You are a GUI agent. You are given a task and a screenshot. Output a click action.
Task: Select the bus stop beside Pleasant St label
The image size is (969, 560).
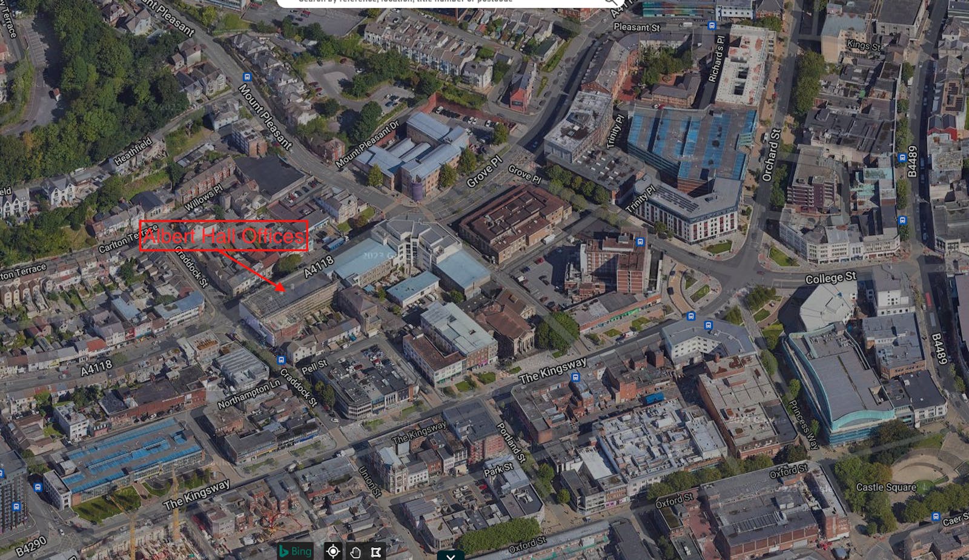[x=712, y=25]
